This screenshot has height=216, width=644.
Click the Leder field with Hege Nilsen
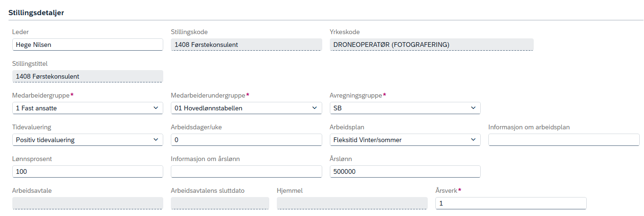pyautogui.click(x=88, y=45)
